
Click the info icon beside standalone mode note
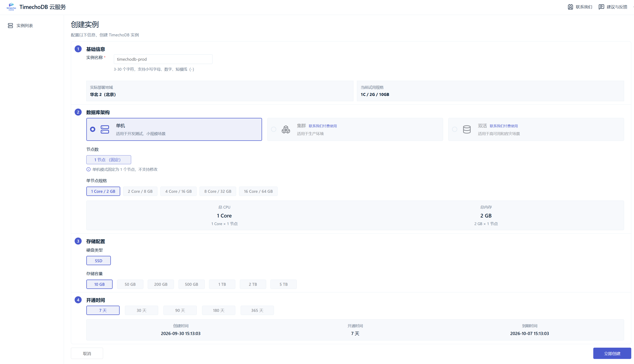88,169
